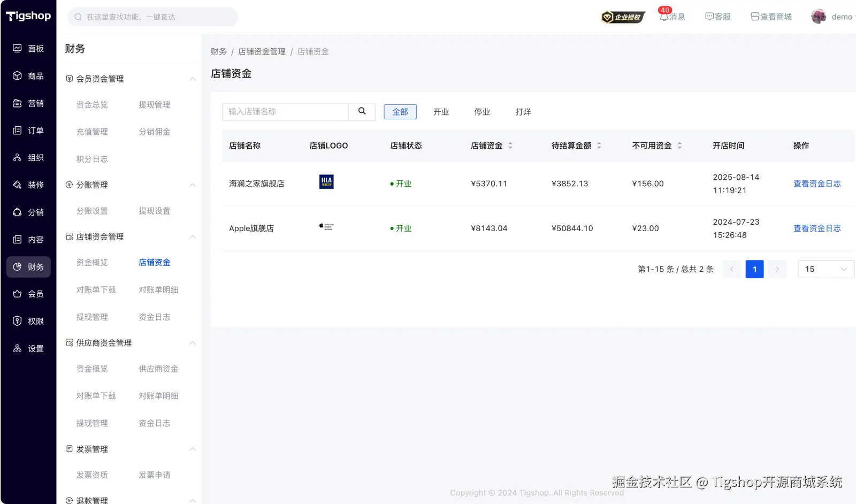This screenshot has width=856, height=504.
Task: Click the magnifier search button for shops
Action: coord(362,111)
